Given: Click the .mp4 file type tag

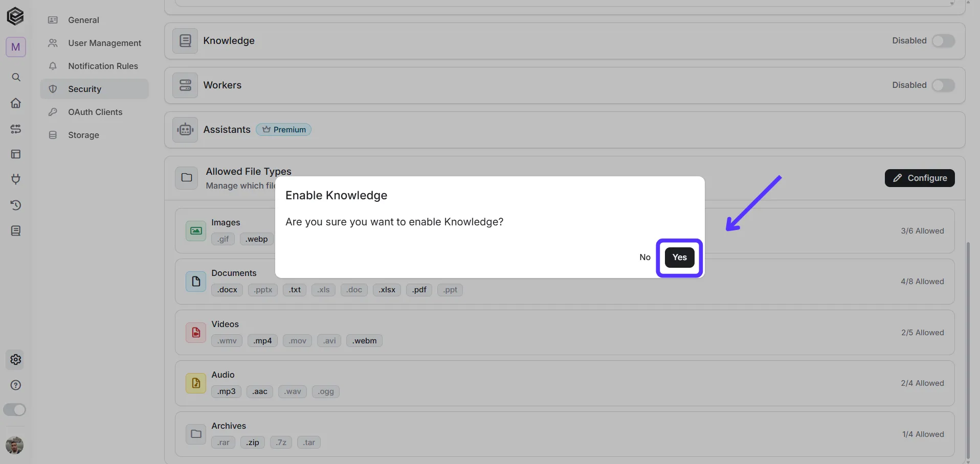Looking at the screenshot, I should 263,341.
